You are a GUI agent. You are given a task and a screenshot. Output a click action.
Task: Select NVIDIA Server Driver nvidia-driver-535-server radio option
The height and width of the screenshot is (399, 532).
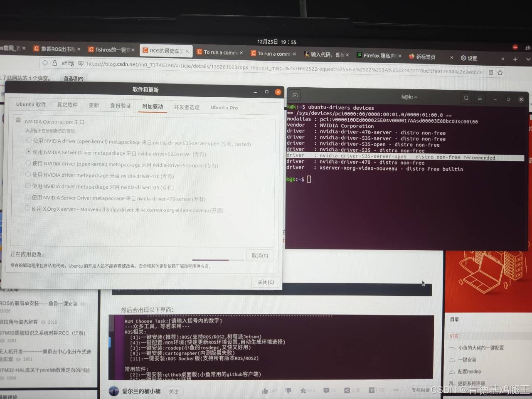pos(29,151)
